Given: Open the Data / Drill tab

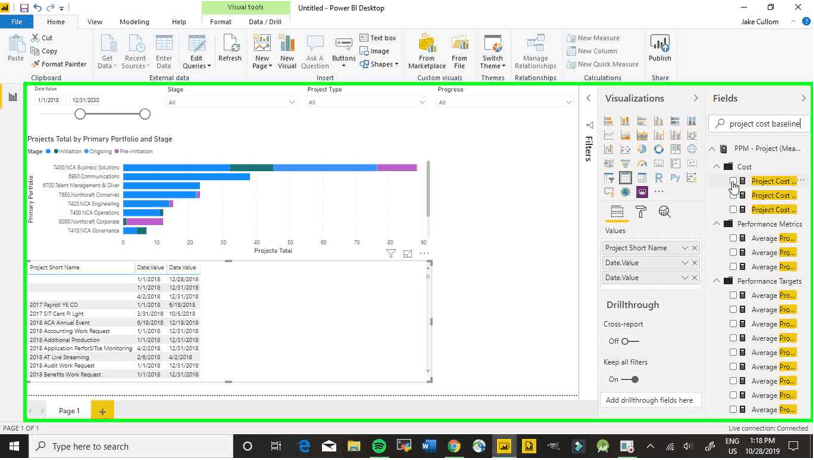Looking at the screenshot, I should tap(265, 22).
